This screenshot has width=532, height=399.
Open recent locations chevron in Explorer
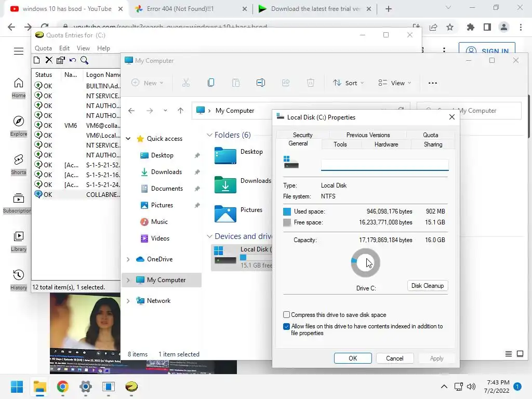165,111
